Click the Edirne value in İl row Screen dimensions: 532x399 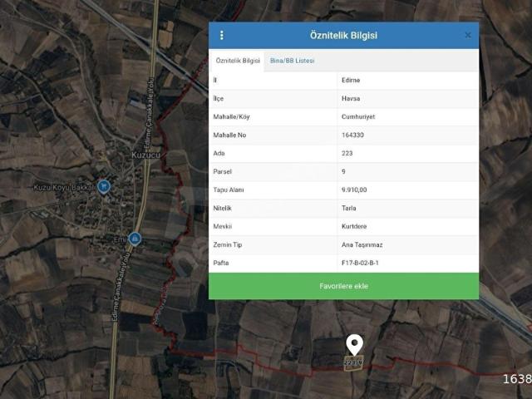pyautogui.click(x=351, y=80)
